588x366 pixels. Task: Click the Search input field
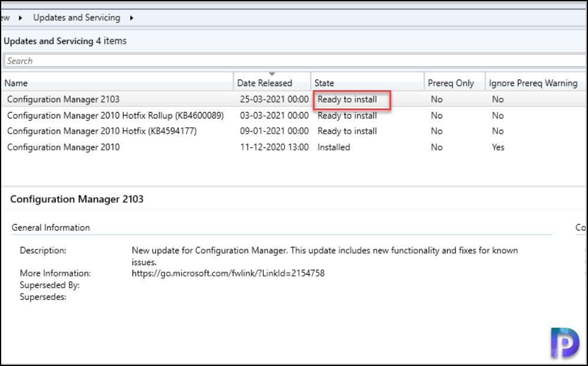[295, 61]
